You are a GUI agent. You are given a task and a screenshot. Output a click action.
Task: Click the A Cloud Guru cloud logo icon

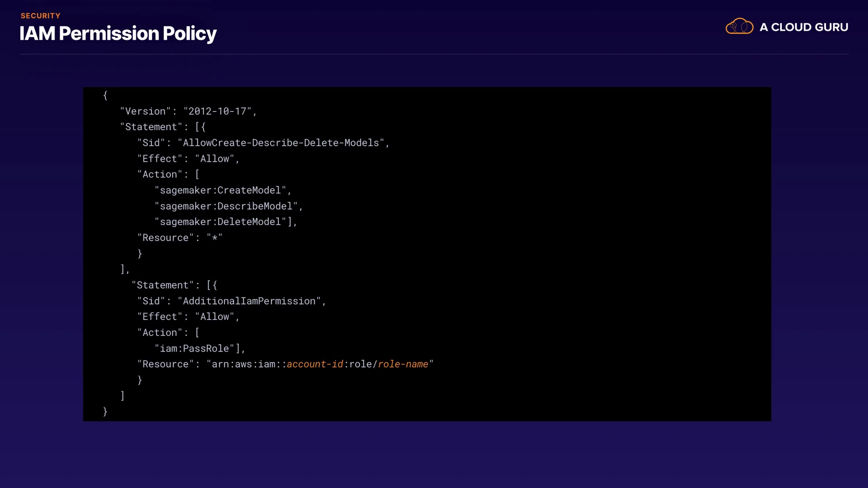[x=739, y=27]
